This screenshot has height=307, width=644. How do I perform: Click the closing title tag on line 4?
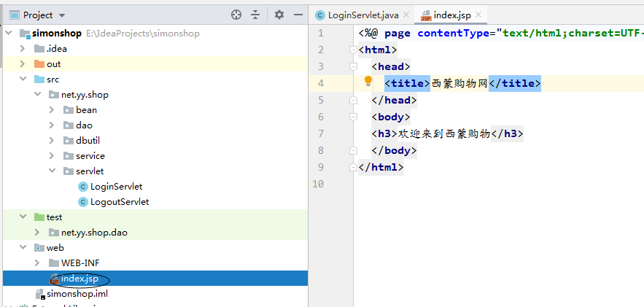(515, 83)
